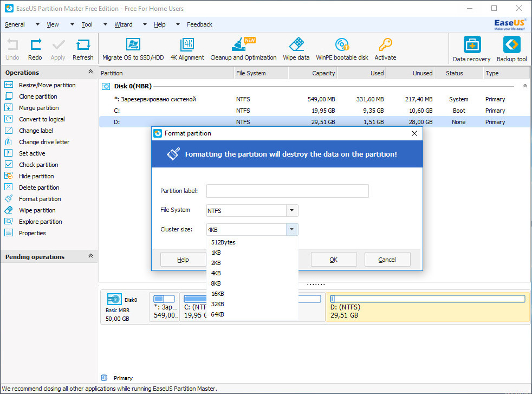Select 64KB cluster size
Image resolution: width=532 pixels, height=394 pixels.
(252, 314)
